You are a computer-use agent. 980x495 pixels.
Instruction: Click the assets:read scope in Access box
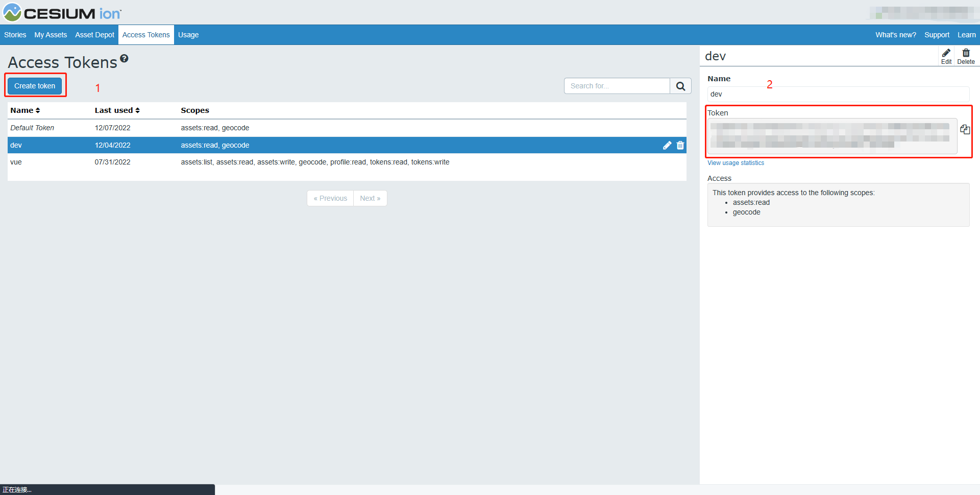tap(751, 202)
